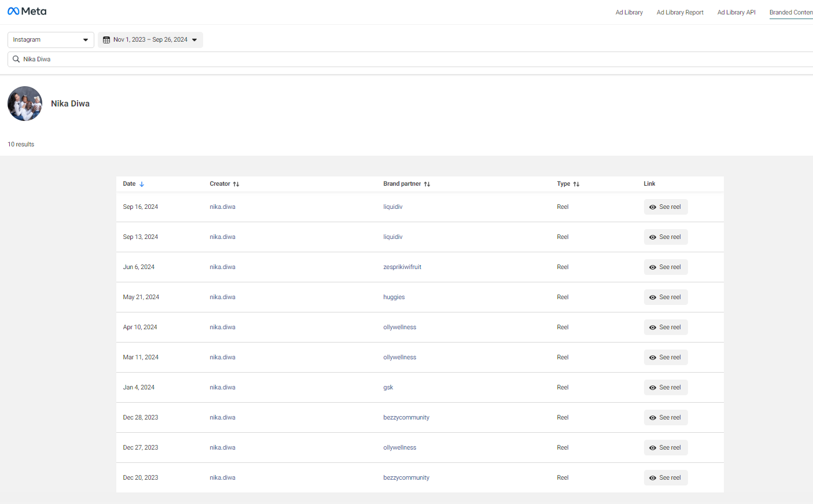The width and height of the screenshot is (813, 504).
Task: Open nika.diwa creator link on Jan 4 row
Action: click(x=223, y=388)
